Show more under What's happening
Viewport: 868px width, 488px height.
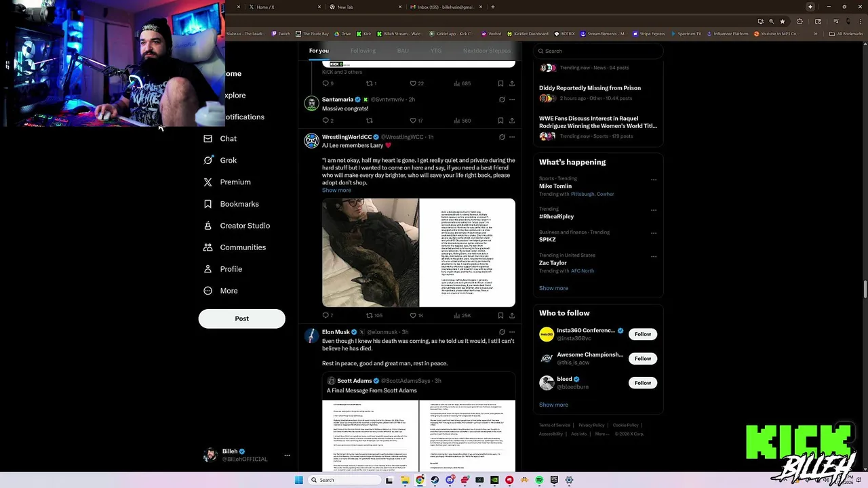(x=553, y=288)
